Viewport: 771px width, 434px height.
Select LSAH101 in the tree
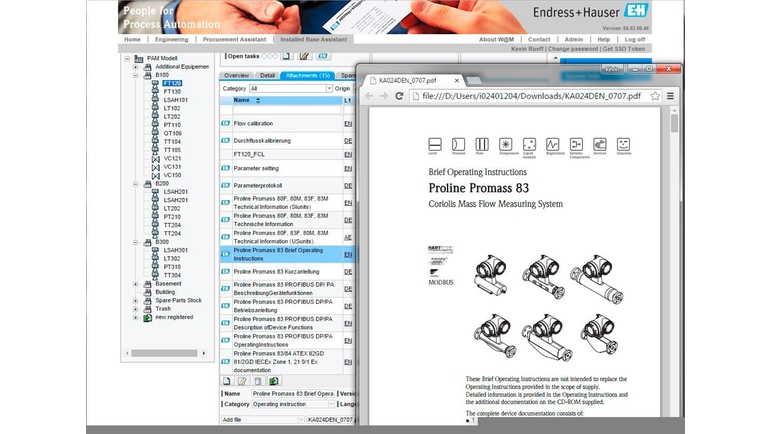[x=176, y=100]
